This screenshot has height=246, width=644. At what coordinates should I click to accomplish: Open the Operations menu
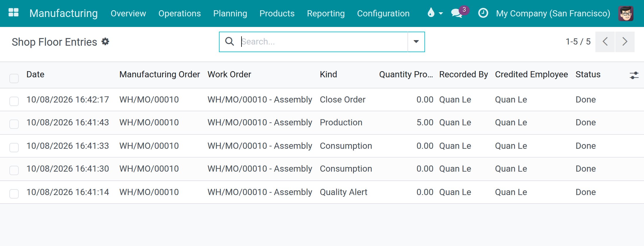(179, 13)
